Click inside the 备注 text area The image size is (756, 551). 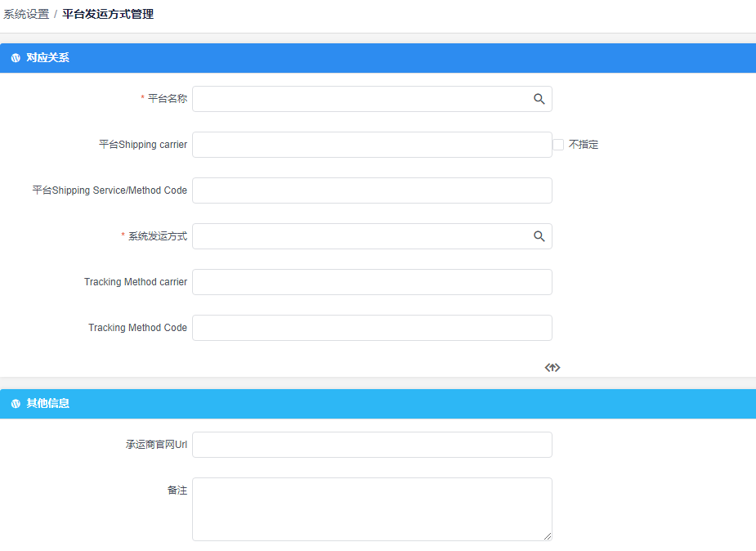tap(372, 509)
